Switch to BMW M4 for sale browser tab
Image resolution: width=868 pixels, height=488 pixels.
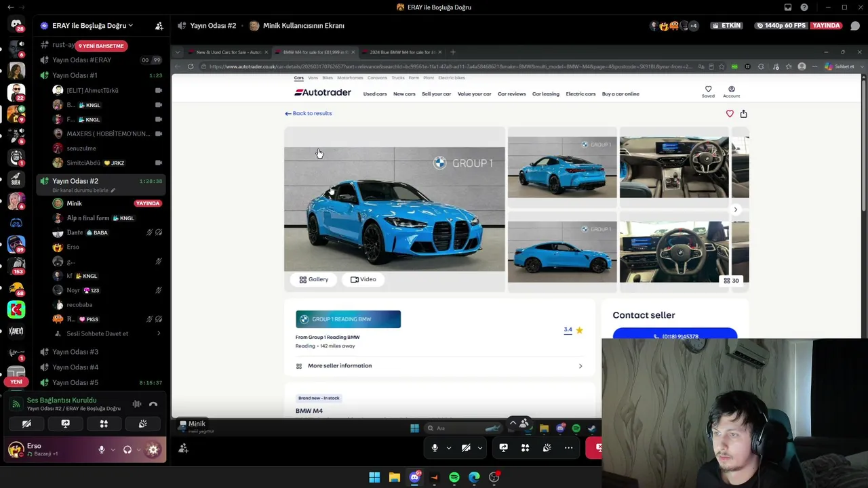[x=316, y=52]
